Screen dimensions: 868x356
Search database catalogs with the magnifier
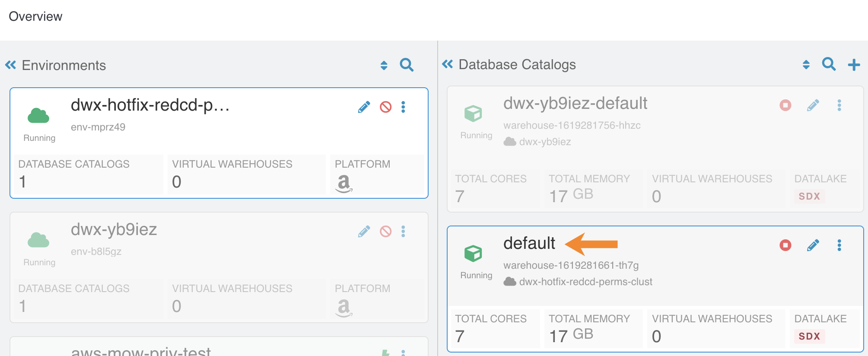pyautogui.click(x=829, y=64)
